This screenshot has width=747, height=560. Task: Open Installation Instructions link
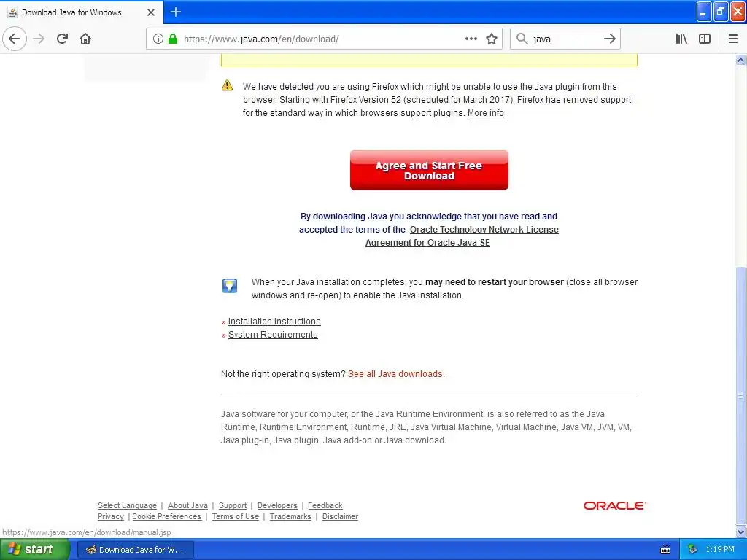[x=274, y=322]
